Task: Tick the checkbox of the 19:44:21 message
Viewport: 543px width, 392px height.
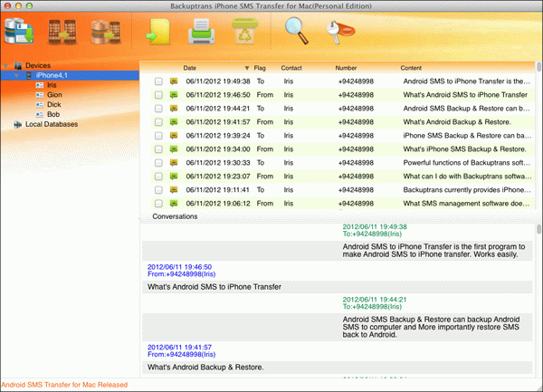Action: 158,109
